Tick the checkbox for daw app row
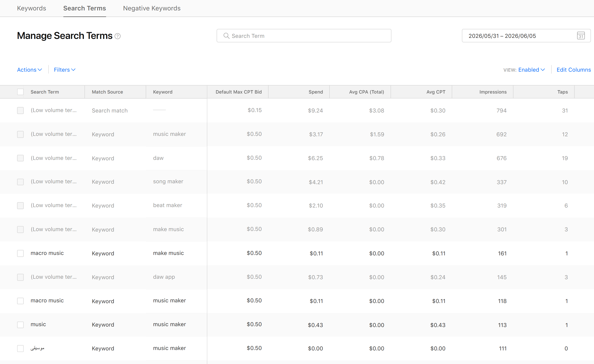The width and height of the screenshot is (594, 364). tap(20, 277)
